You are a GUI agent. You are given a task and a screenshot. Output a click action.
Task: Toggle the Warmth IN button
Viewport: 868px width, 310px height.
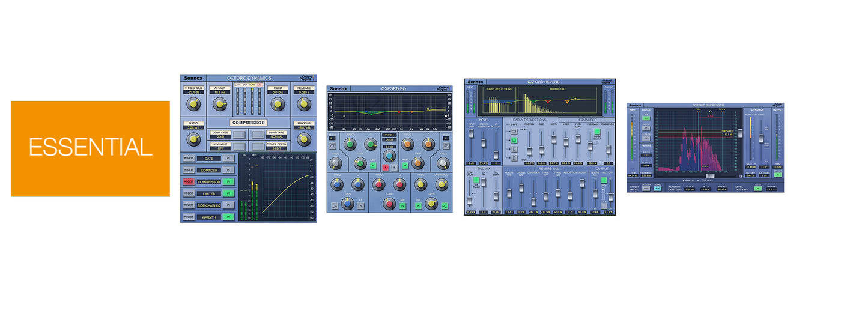pyautogui.click(x=228, y=217)
